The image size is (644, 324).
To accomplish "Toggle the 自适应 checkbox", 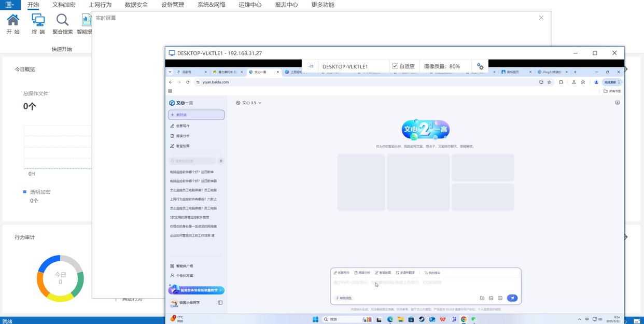I will pos(395,66).
